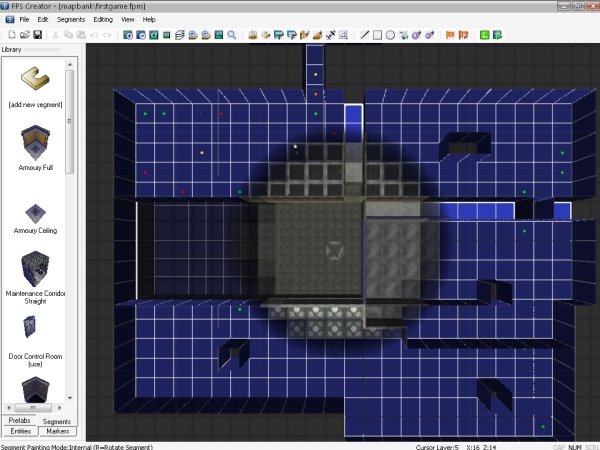This screenshot has height=450, width=600.
Task: Open a map file via folder icon
Action: (24, 35)
